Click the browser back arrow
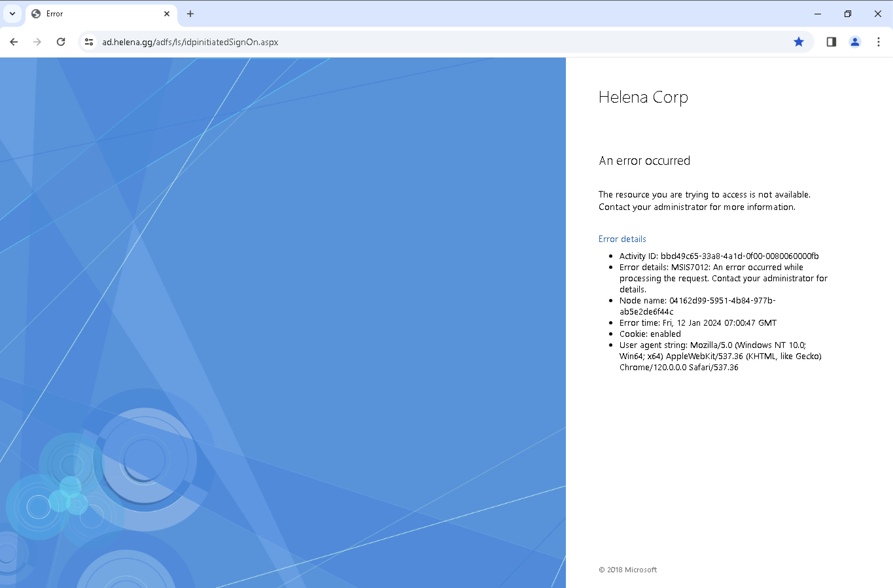This screenshot has height=588, width=893. point(14,42)
